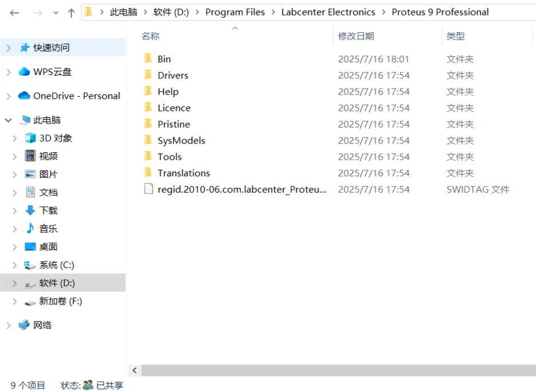Click the Licence folder icon

pyautogui.click(x=148, y=108)
